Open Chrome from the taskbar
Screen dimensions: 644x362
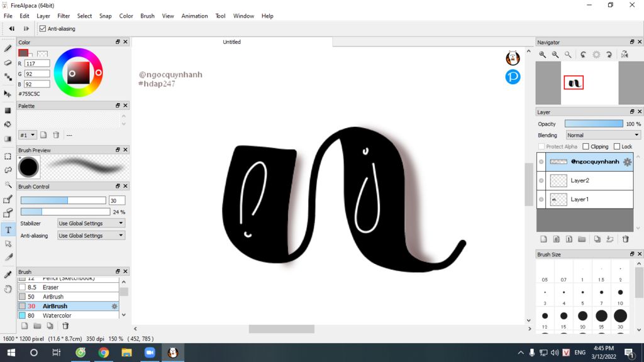pos(104,353)
